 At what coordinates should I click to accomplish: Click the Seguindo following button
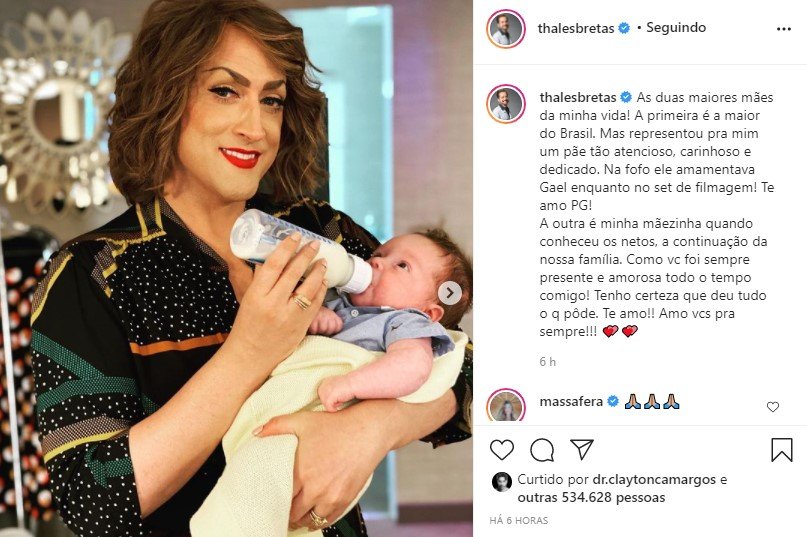click(676, 28)
